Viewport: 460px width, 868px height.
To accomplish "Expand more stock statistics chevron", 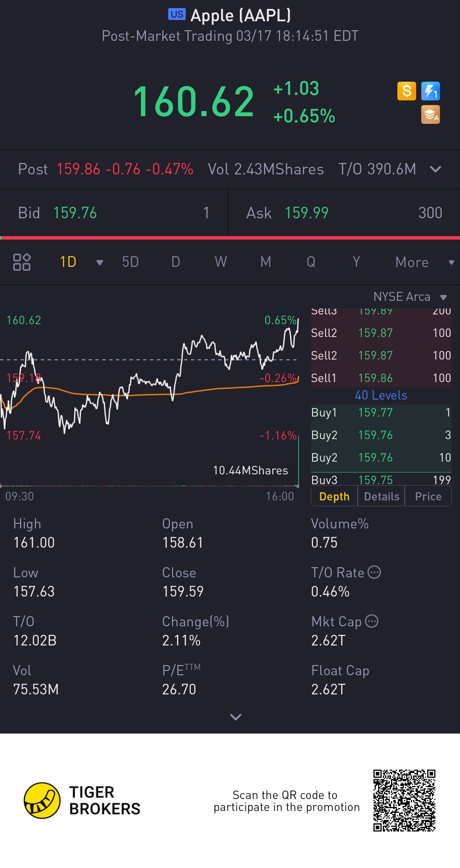I will (236, 717).
